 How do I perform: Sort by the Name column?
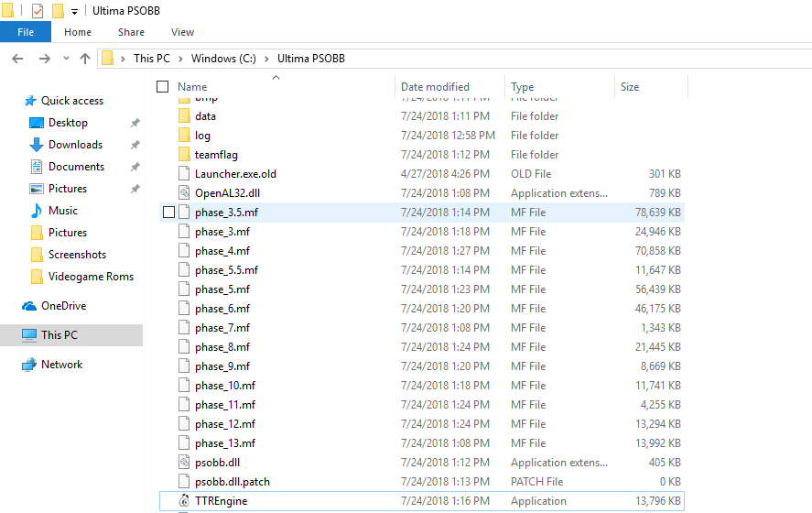(x=192, y=86)
